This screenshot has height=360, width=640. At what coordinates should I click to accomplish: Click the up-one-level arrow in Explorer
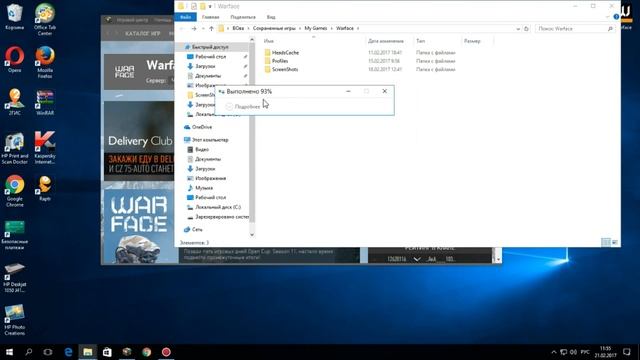[x=211, y=29]
